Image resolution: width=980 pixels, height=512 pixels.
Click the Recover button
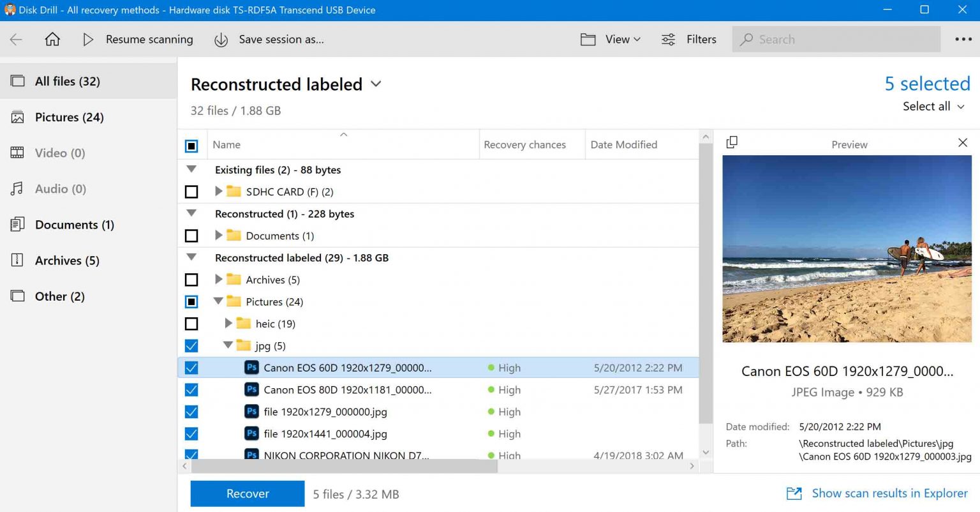click(247, 493)
